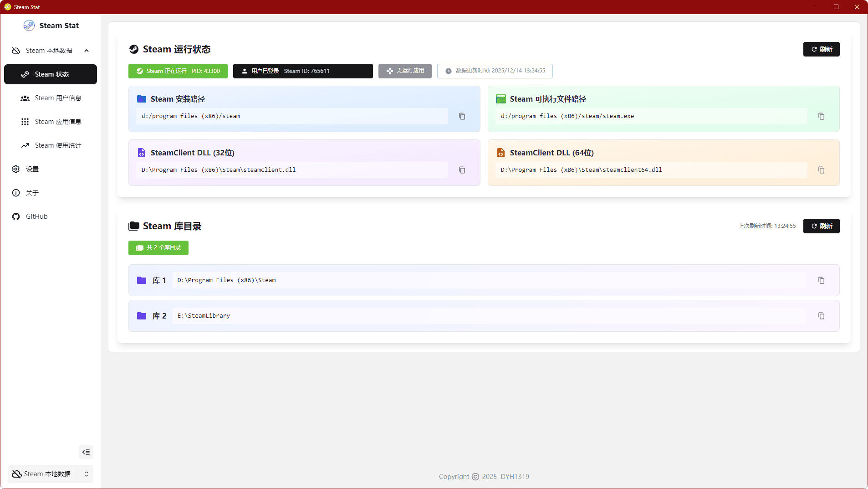
Task: Refresh the Steam 运行状态 section
Action: click(x=821, y=49)
